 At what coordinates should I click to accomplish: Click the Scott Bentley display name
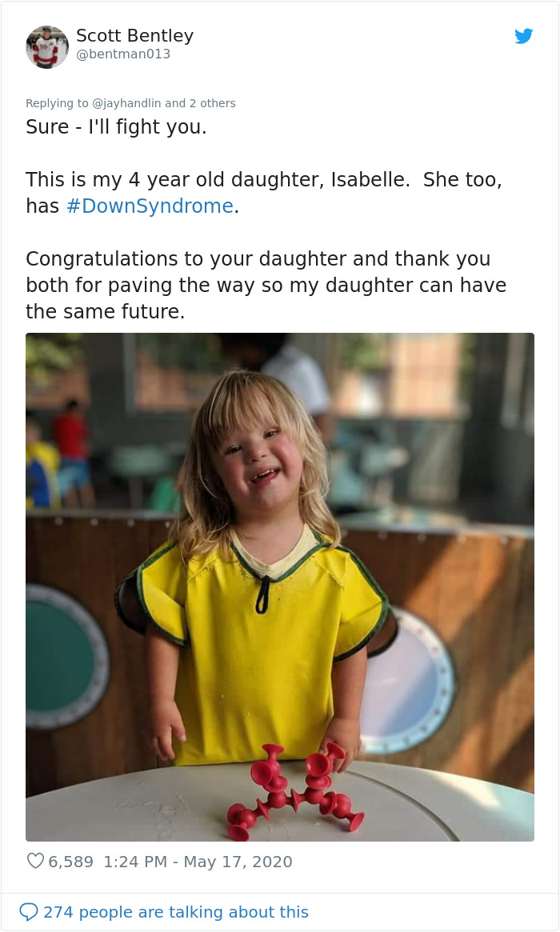(134, 36)
